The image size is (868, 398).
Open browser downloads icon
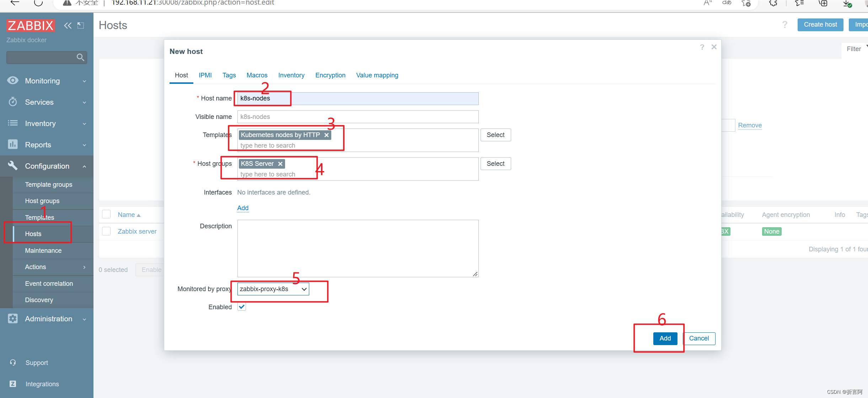tap(847, 4)
